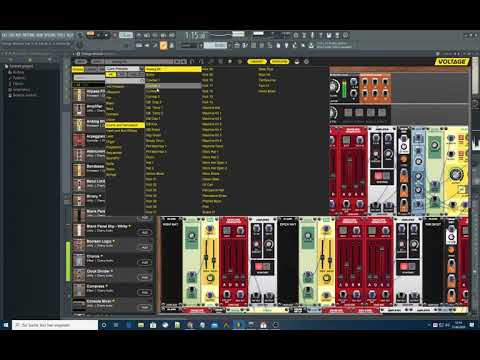Choose the Sequencer preset category
Image resolution: width=480 pixels, height=360 pixels.
pyautogui.click(x=114, y=153)
